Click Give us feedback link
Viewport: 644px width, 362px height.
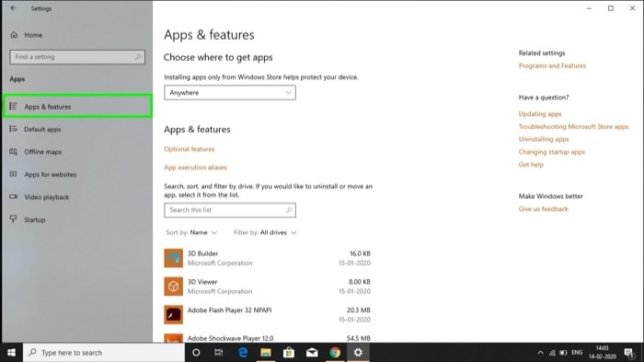click(x=544, y=209)
